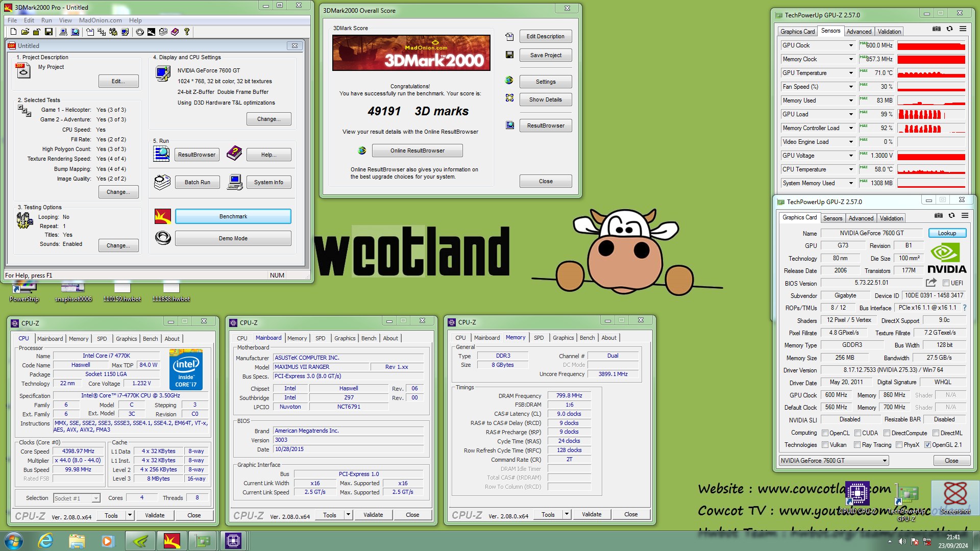Toggle the DirectML checkbox in GPU-Z
This screenshot has width=980, height=551.
pyautogui.click(x=936, y=433)
